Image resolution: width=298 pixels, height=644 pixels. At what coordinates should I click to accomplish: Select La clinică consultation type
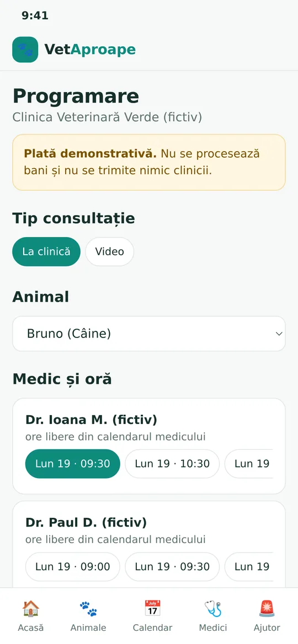click(46, 251)
